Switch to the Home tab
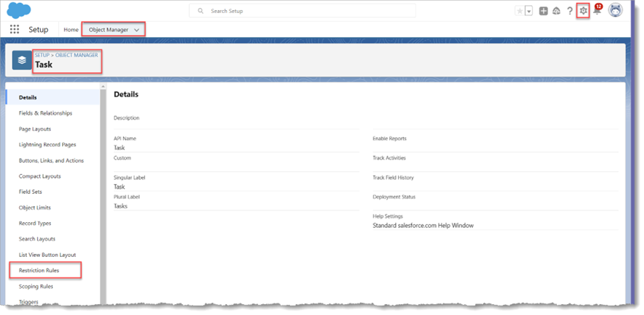Screen dimensions: 644x315 coord(71,30)
